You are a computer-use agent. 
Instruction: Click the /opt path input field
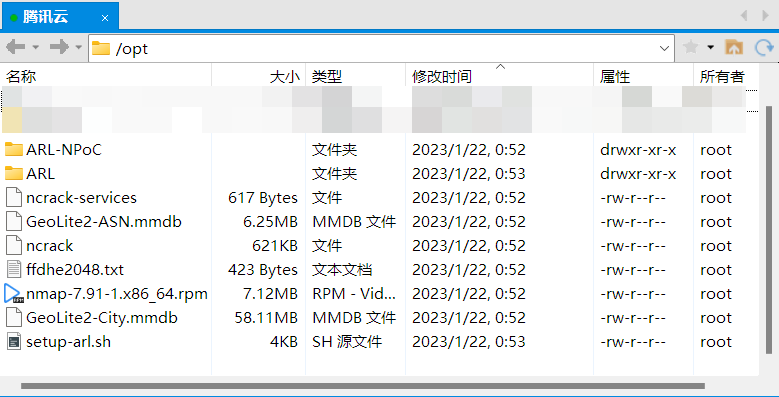pos(381,48)
